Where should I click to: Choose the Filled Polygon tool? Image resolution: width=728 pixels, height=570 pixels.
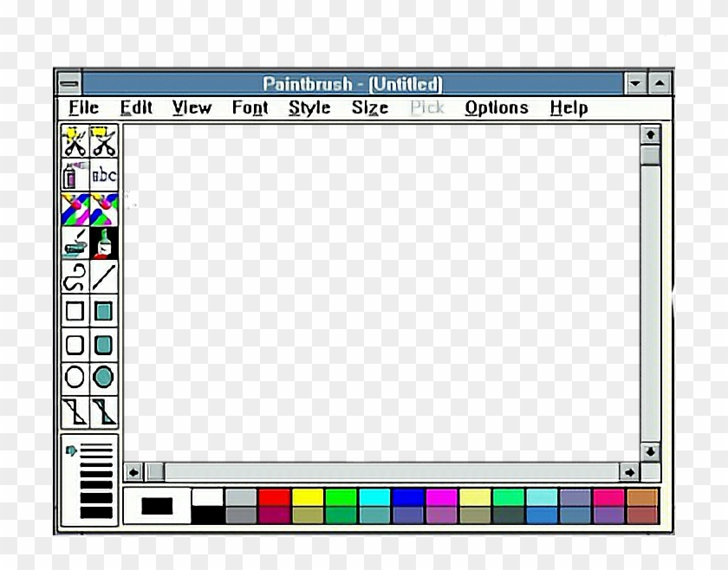pos(103,411)
